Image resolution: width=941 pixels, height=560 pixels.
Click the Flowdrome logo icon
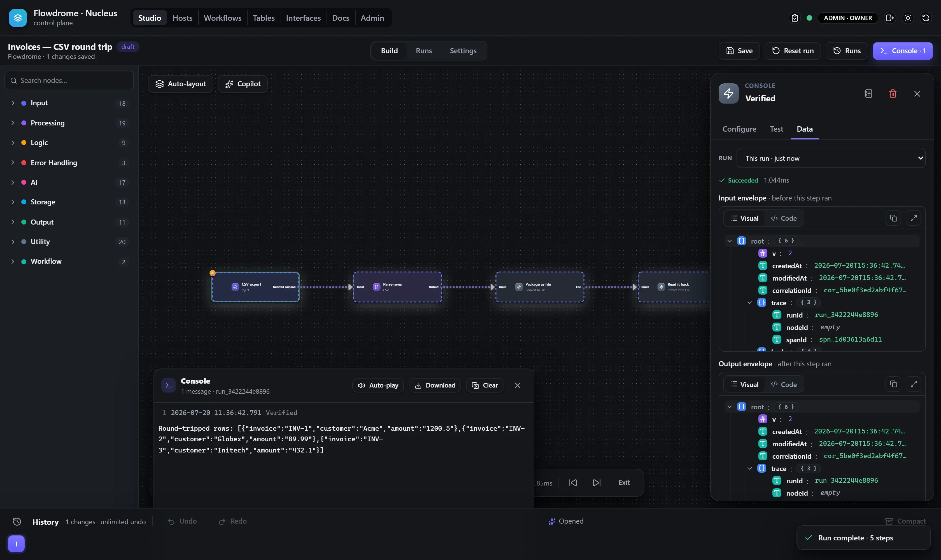click(x=18, y=18)
